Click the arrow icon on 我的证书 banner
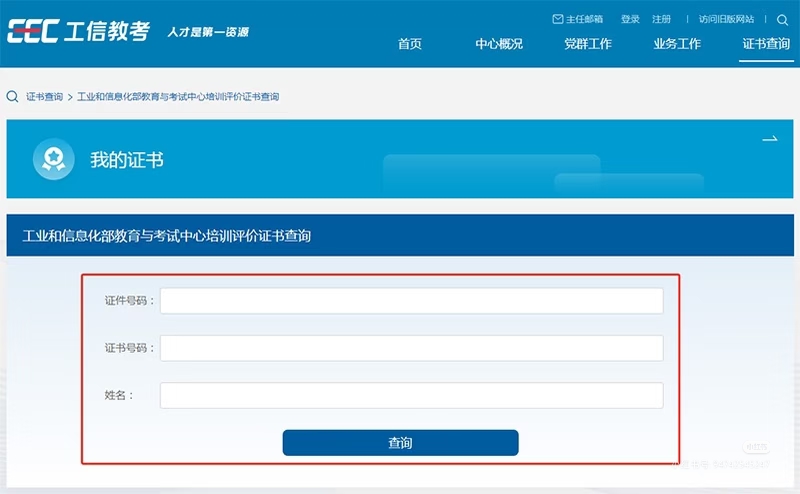The height and width of the screenshot is (494, 800). click(769, 139)
